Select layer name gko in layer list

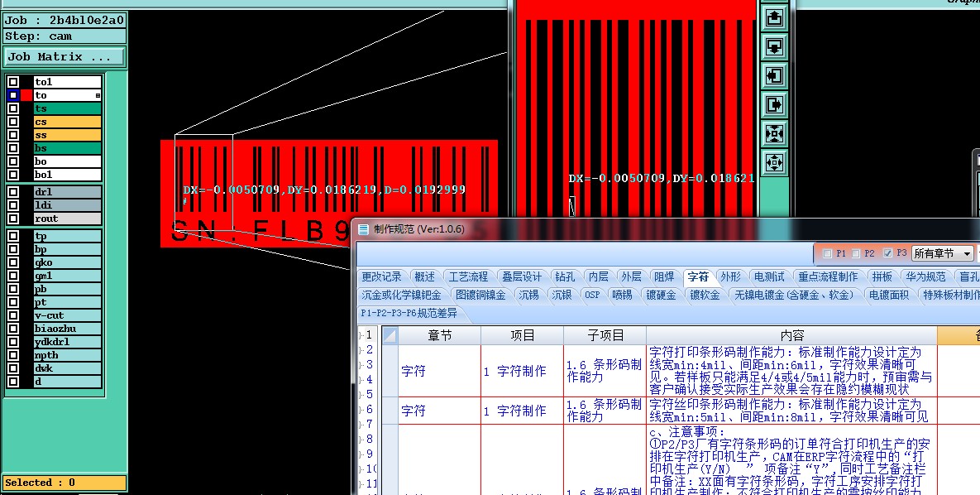68,263
